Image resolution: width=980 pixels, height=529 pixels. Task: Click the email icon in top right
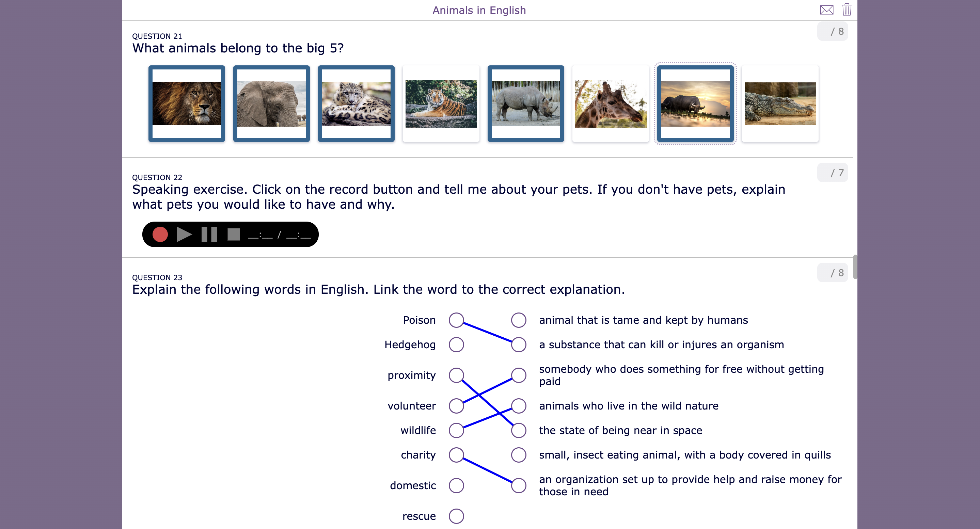[x=827, y=9]
